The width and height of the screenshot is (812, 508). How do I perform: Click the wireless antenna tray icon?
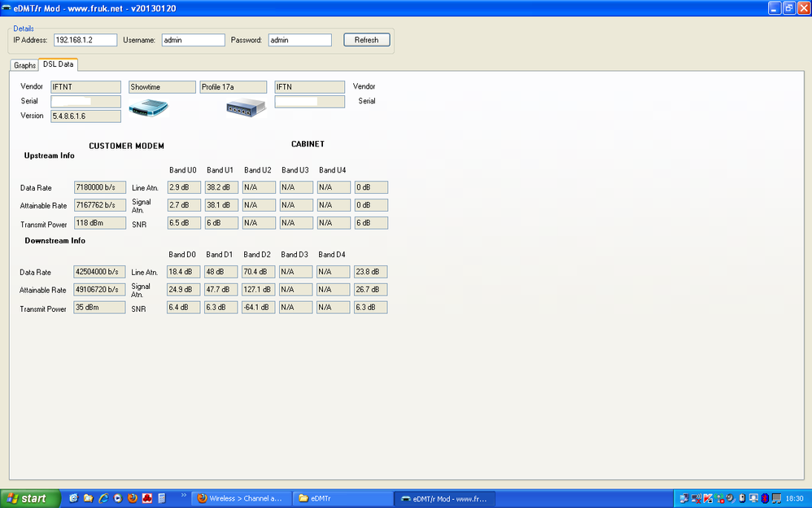(x=719, y=499)
